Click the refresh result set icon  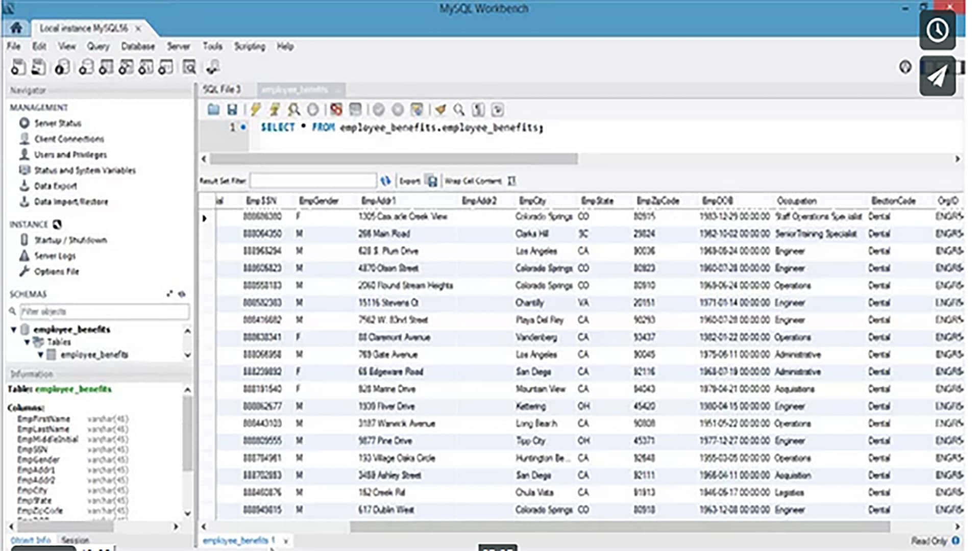(385, 181)
